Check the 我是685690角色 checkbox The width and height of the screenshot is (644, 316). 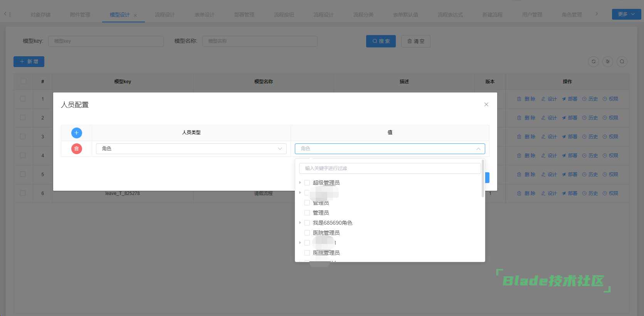coord(307,223)
